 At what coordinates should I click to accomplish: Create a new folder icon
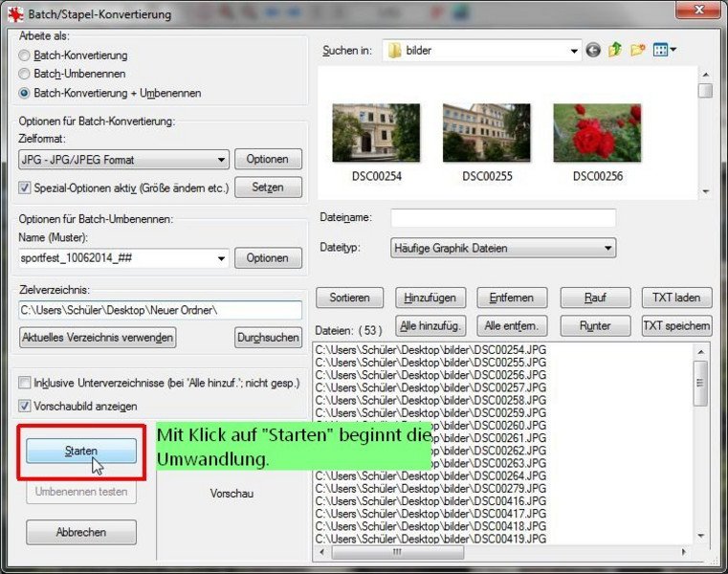(x=638, y=50)
